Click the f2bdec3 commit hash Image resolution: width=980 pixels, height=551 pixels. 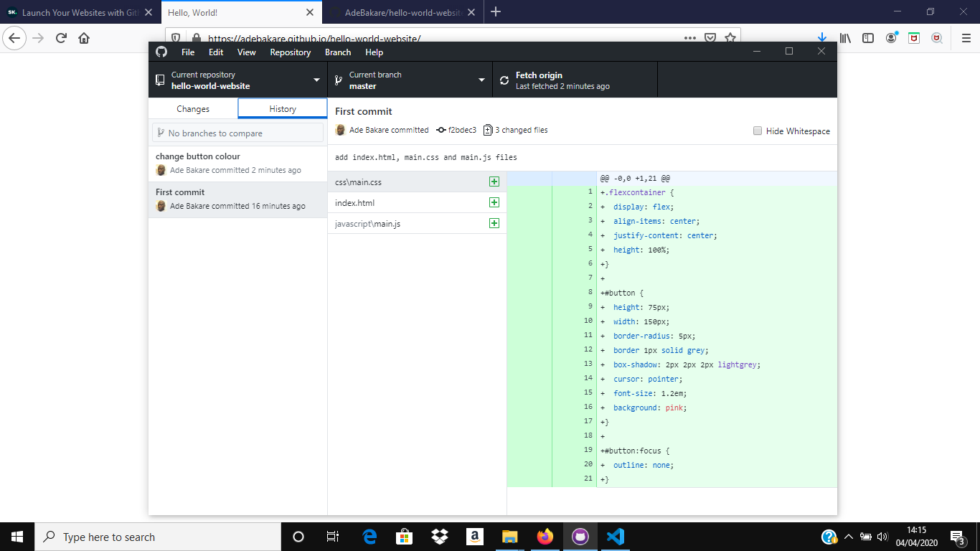462,130
